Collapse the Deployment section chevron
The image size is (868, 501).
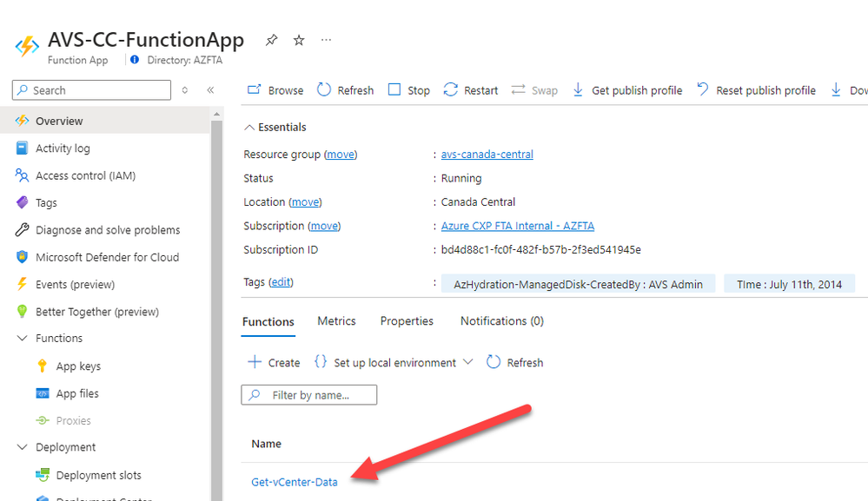(22, 447)
